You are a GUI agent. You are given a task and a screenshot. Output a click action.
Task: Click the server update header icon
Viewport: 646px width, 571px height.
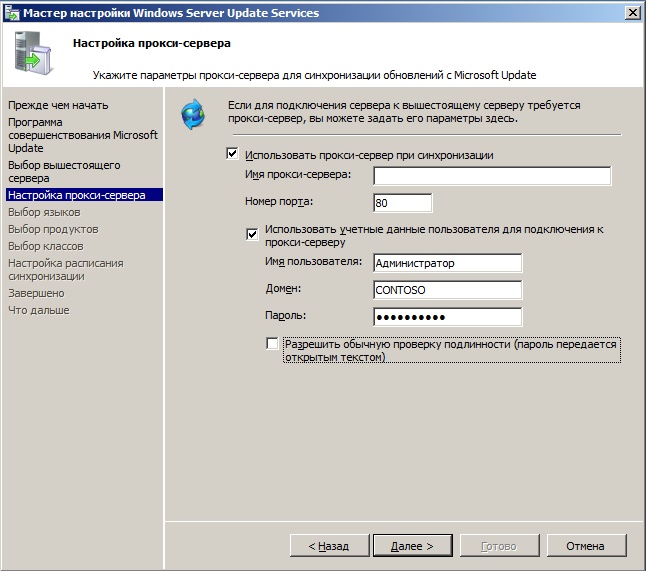[x=33, y=53]
